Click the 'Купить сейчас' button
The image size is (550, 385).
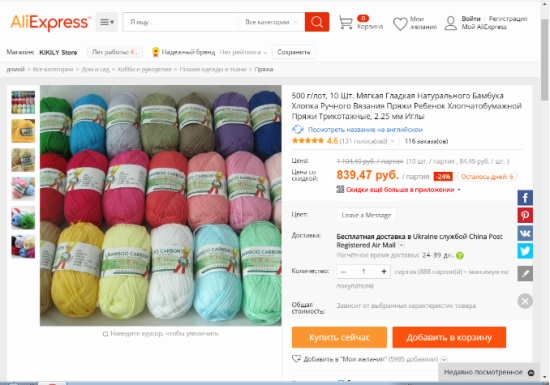click(x=339, y=337)
